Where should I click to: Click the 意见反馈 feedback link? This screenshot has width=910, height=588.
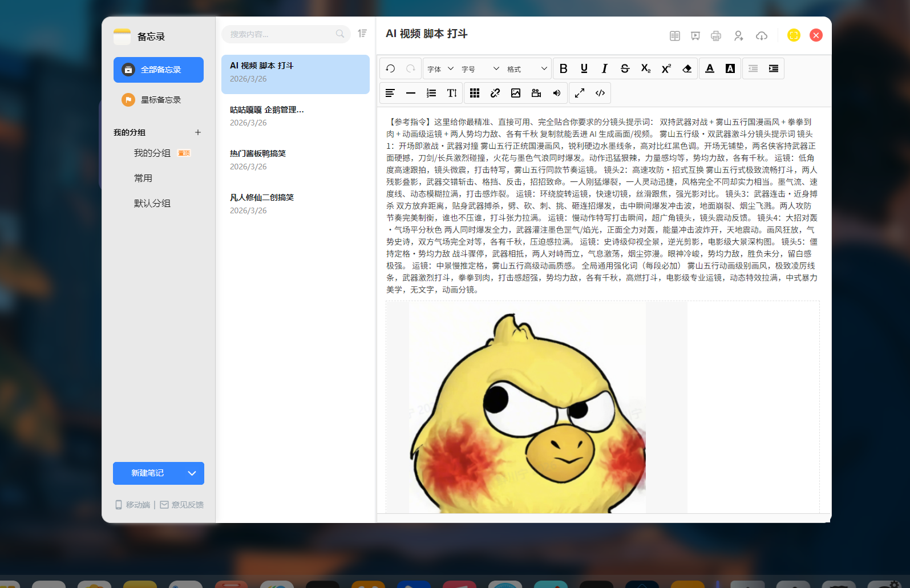point(182,505)
